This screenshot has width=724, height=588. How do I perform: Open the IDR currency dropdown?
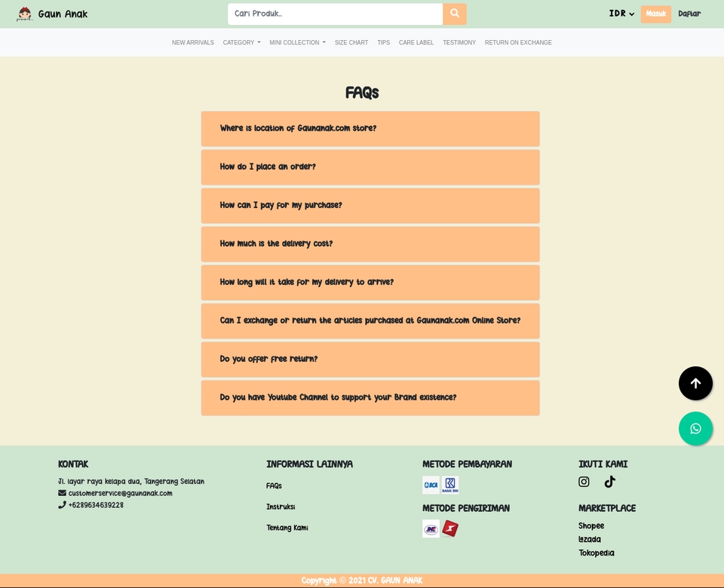621,14
